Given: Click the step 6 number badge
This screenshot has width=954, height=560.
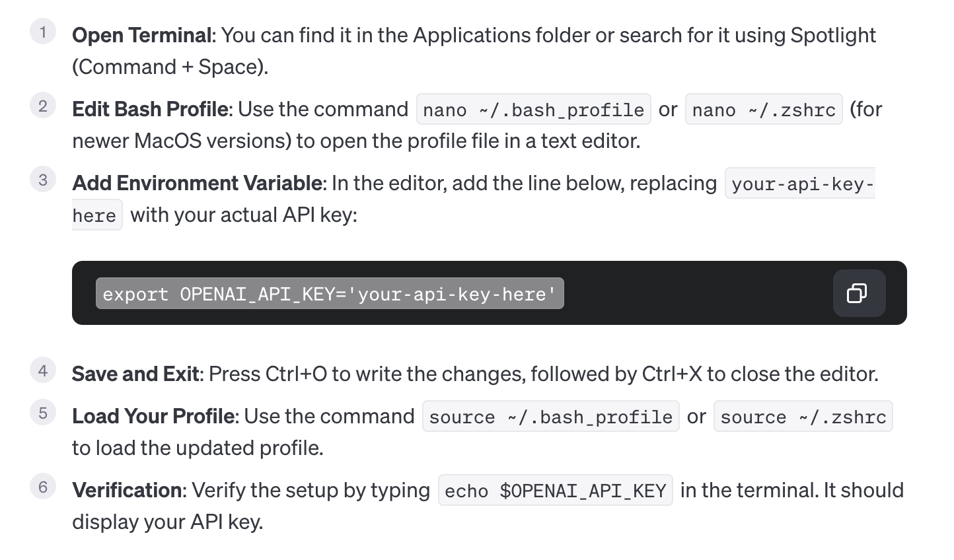Looking at the screenshot, I should [x=43, y=487].
